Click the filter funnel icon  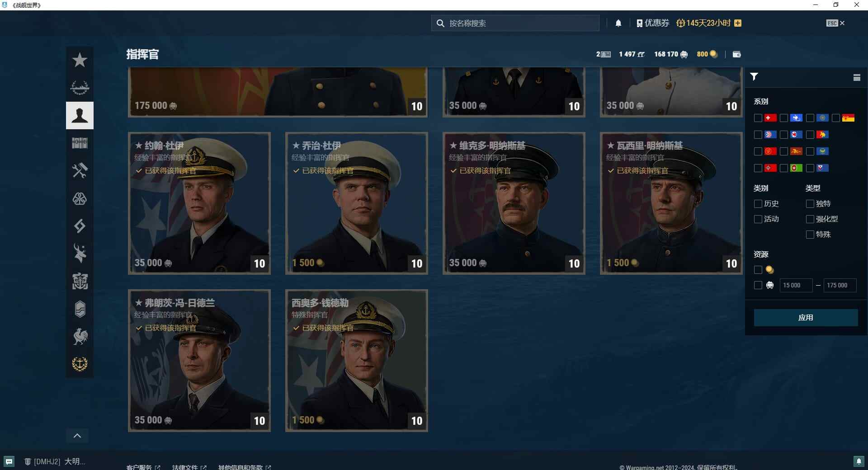point(754,77)
